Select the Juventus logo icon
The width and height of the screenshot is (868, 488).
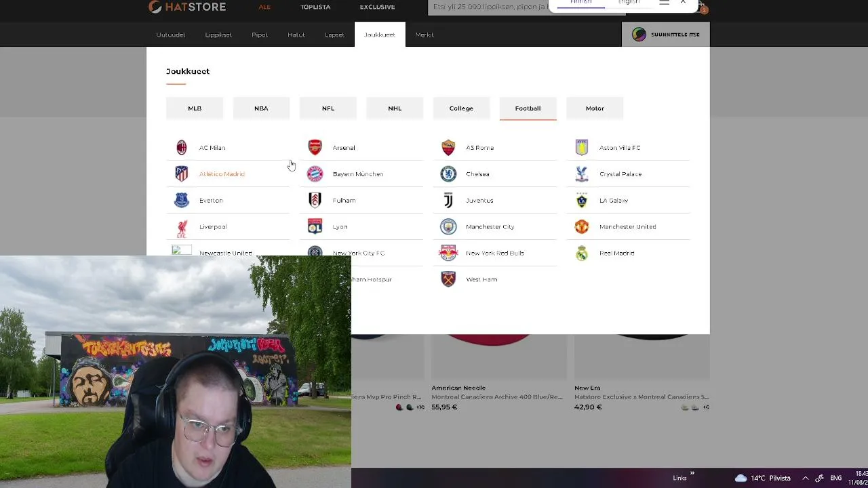coord(448,201)
